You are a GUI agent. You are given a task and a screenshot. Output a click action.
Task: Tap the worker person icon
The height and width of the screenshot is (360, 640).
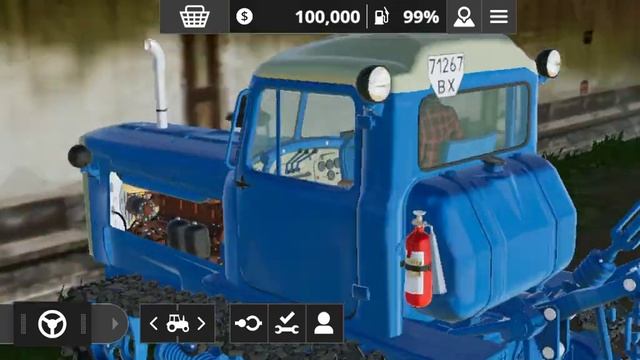click(324, 324)
